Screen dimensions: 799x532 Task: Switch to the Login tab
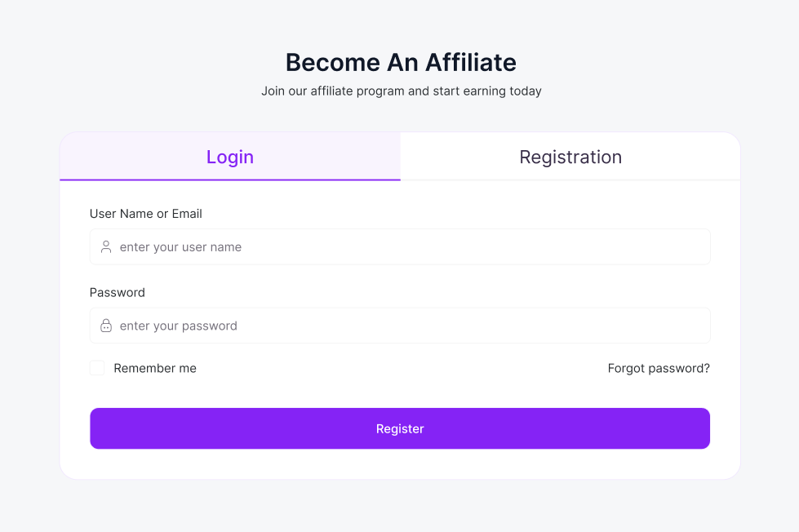[x=230, y=157]
